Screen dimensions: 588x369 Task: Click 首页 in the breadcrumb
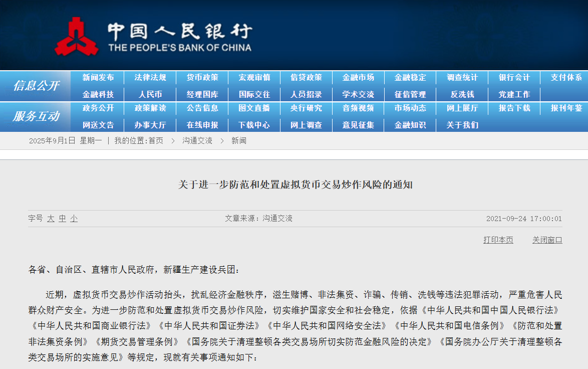point(156,141)
